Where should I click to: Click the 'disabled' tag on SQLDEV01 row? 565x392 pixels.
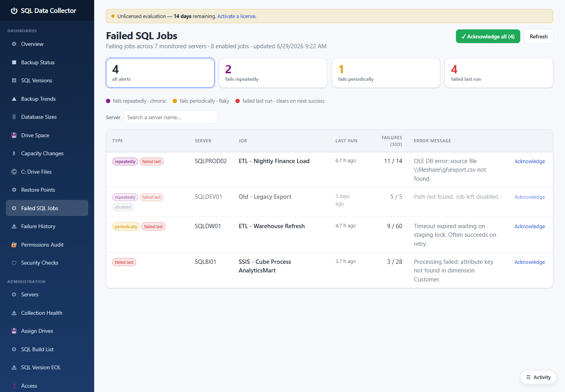[123, 207]
